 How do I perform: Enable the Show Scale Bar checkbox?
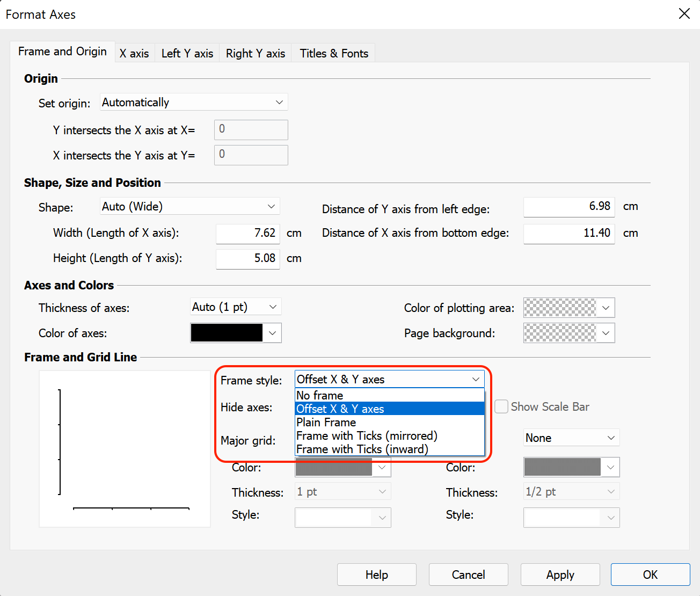501,406
